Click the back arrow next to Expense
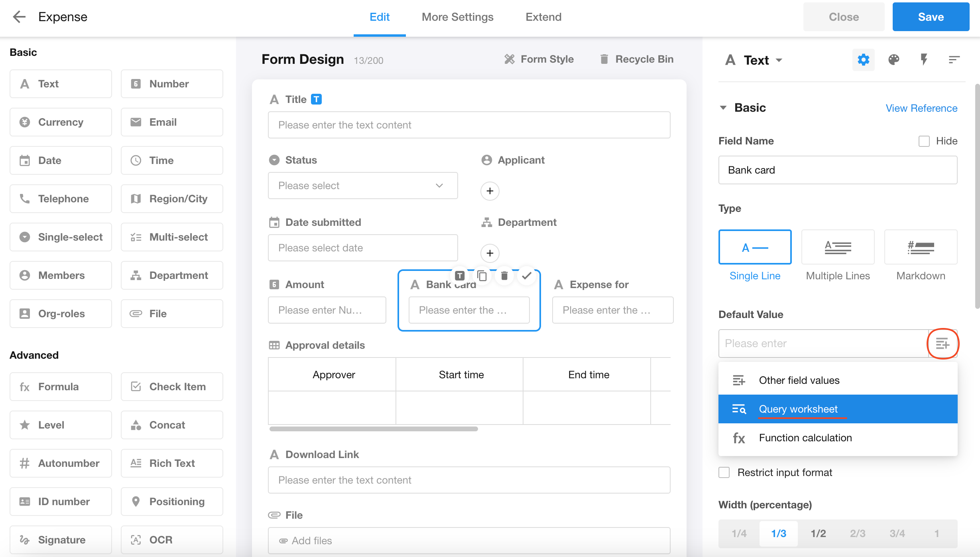Image resolution: width=980 pixels, height=557 pixels. click(x=19, y=17)
